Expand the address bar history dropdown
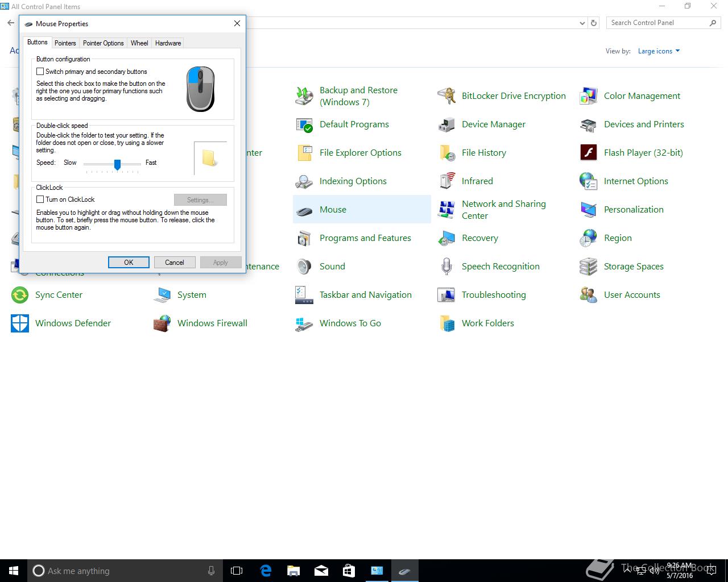Image resolution: width=728 pixels, height=582 pixels. pos(582,23)
